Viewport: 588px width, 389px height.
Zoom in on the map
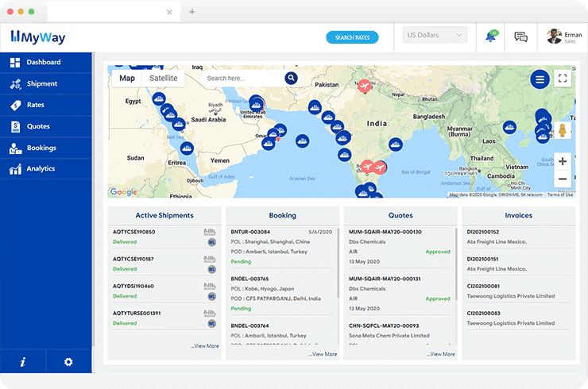tap(563, 161)
